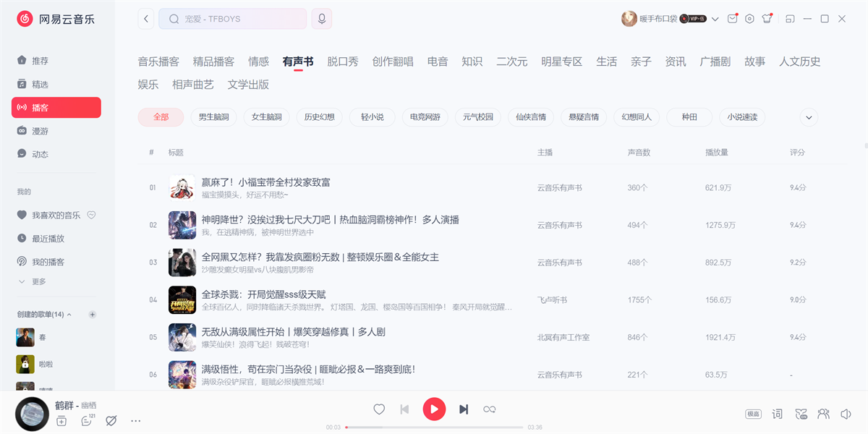This screenshot has height=434, width=868.
Task: Open the volume speaker icon
Action: (845, 414)
